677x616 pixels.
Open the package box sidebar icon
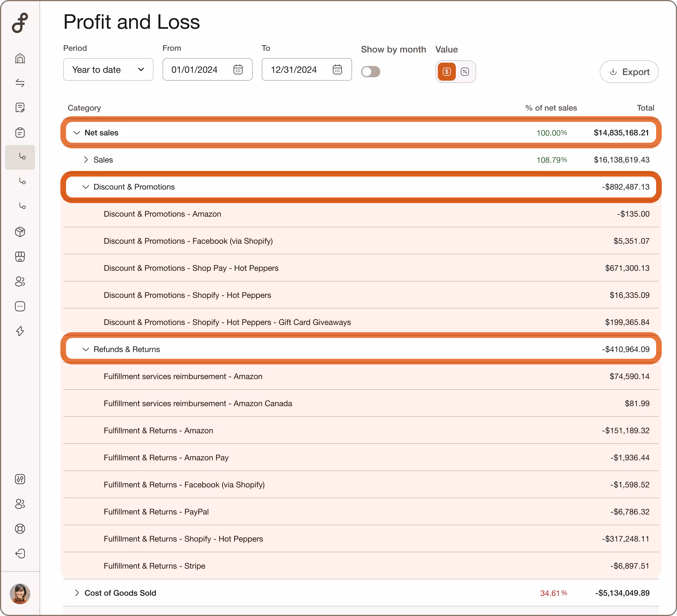20,232
